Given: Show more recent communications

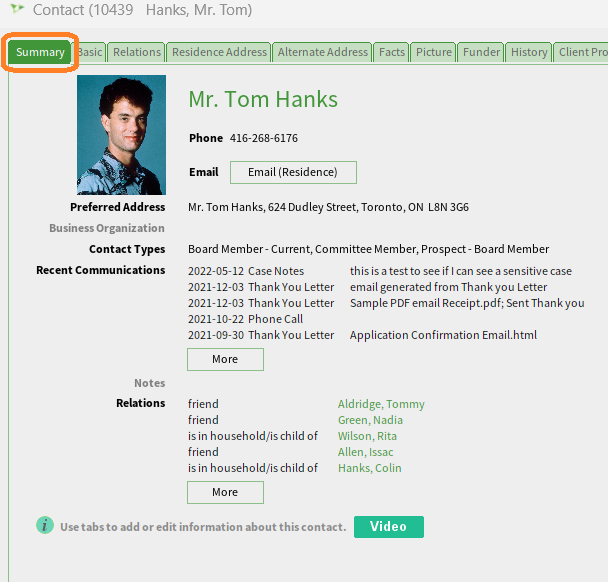Looking at the screenshot, I should coord(225,359).
